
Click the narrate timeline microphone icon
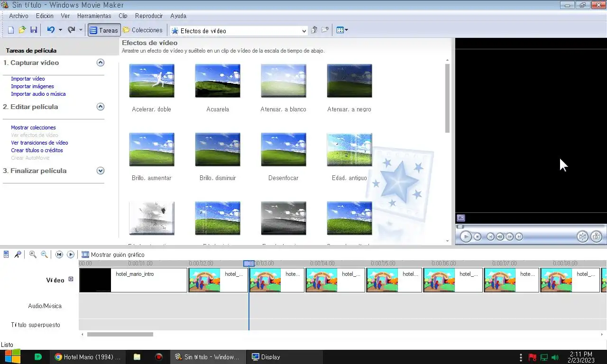pos(18,255)
